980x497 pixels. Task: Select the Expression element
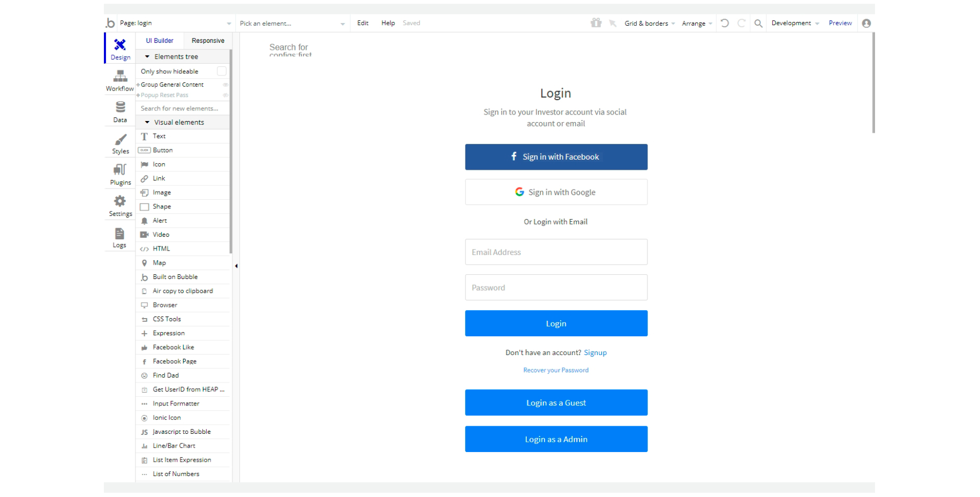pos(183,333)
